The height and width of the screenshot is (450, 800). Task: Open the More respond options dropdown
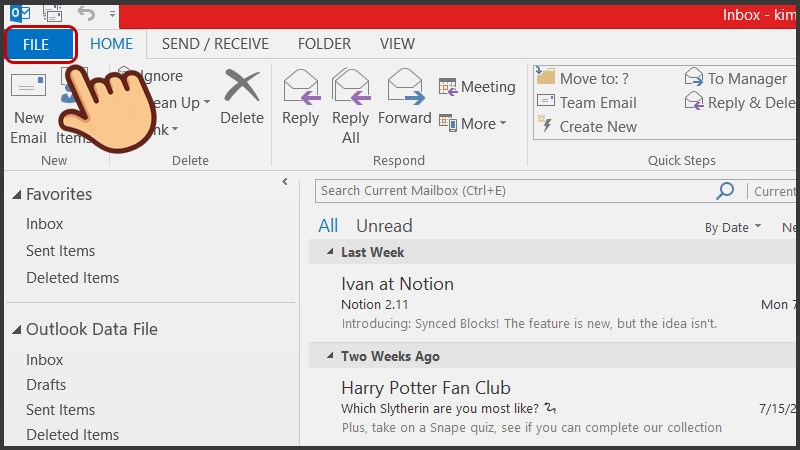[x=473, y=123]
